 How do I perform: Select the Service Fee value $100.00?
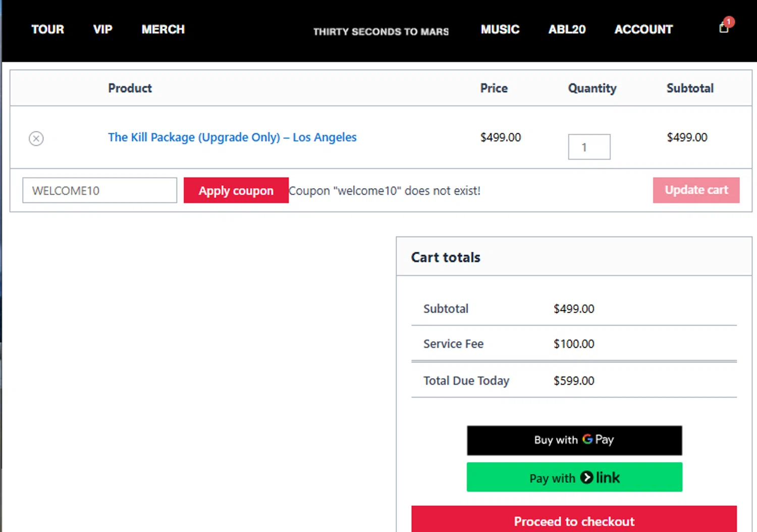(x=574, y=344)
